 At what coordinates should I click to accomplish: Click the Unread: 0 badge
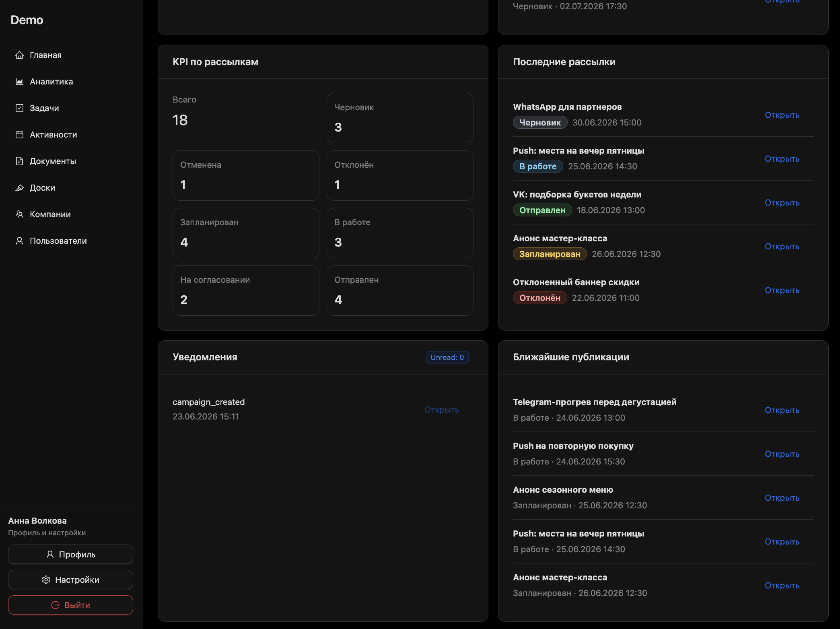click(447, 358)
